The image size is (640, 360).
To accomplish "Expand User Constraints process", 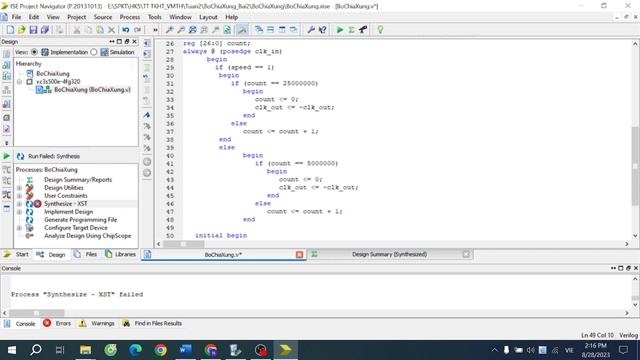I will tap(20, 196).
